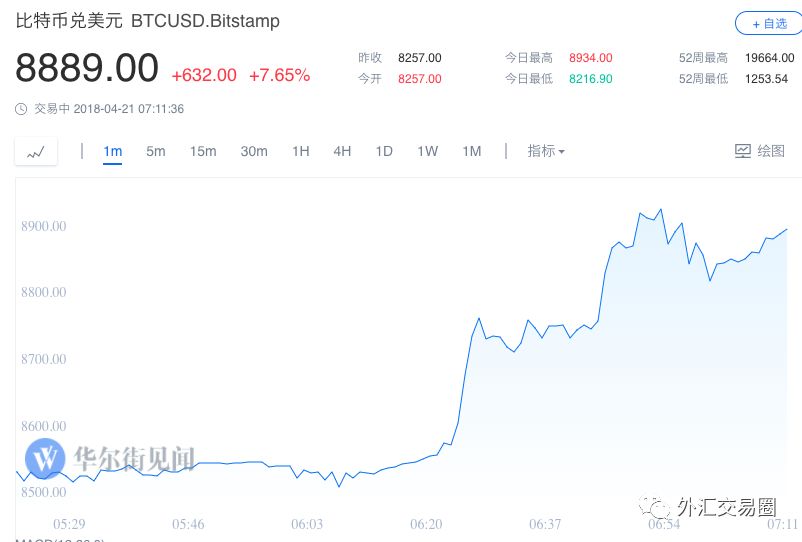This screenshot has width=802, height=542.
Task: Click the chart peak near 06:54
Action: [x=661, y=209]
